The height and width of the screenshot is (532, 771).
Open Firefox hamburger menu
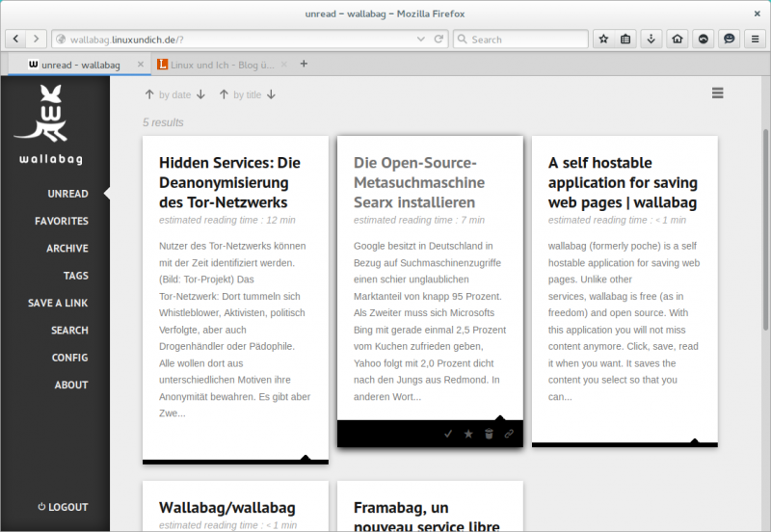[x=753, y=40]
